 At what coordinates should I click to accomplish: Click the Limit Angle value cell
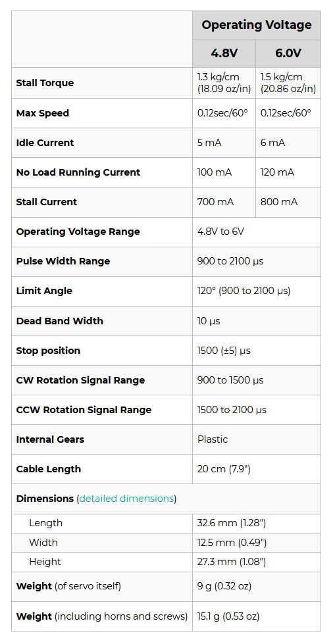pyautogui.click(x=257, y=291)
